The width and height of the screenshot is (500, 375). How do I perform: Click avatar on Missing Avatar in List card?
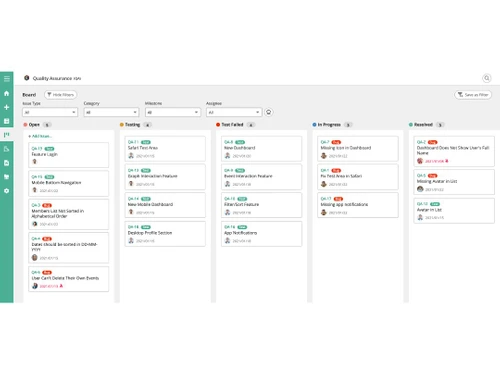[420, 189]
